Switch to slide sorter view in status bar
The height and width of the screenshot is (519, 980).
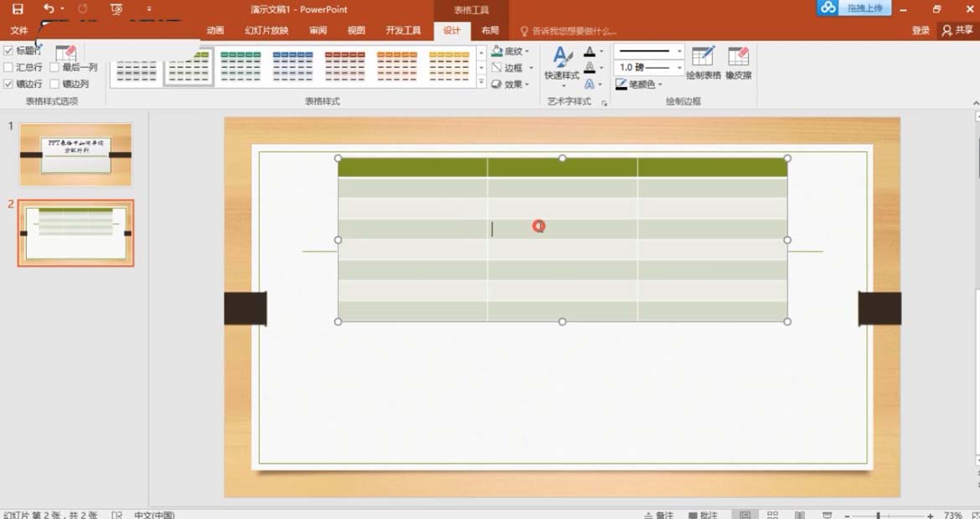click(x=772, y=515)
